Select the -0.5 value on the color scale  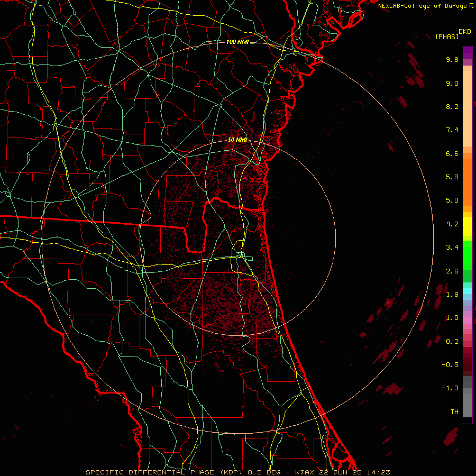(450, 365)
